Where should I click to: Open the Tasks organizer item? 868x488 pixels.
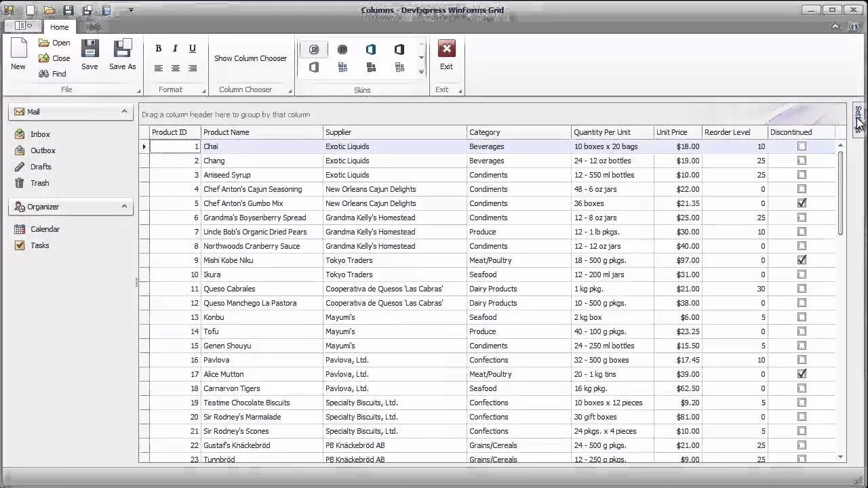[39, 245]
